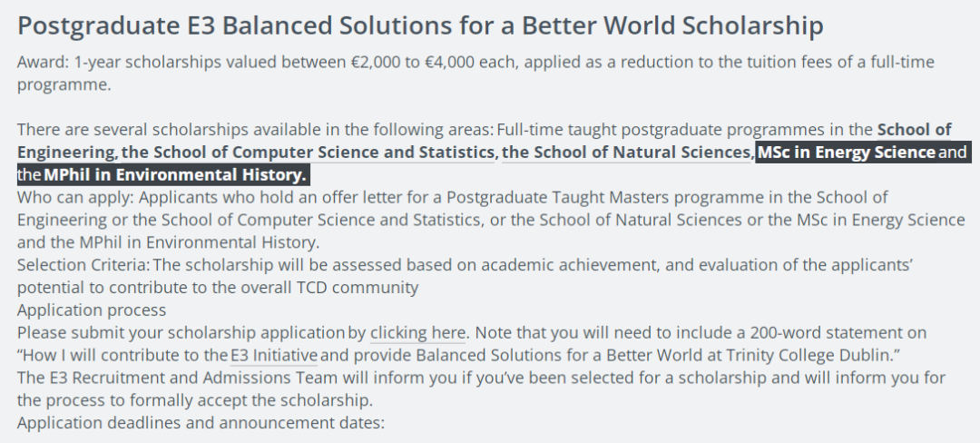The width and height of the screenshot is (980, 443).
Task: Click the "Please submit your scholarship application" text
Action: (x=181, y=332)
